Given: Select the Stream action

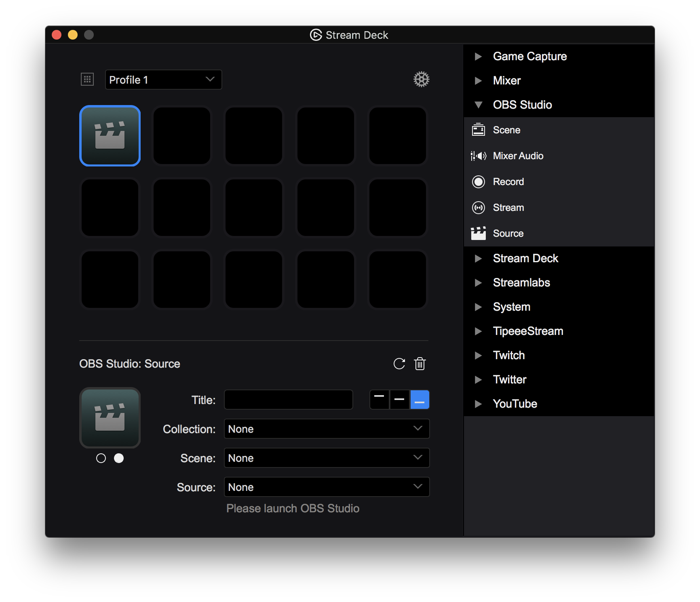Looking at the screenshot, I should tap(508, 208).
